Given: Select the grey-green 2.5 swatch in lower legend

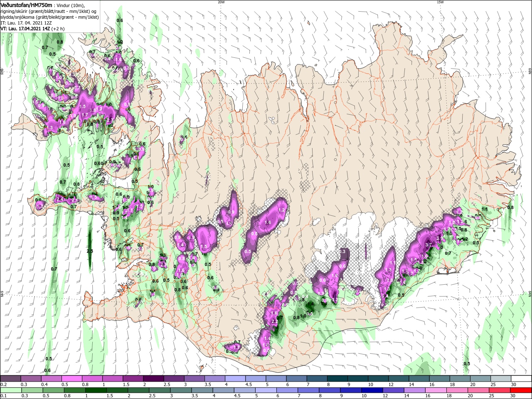Looking at the screenshot, I should pyautogui.click(x=160, y=390).
